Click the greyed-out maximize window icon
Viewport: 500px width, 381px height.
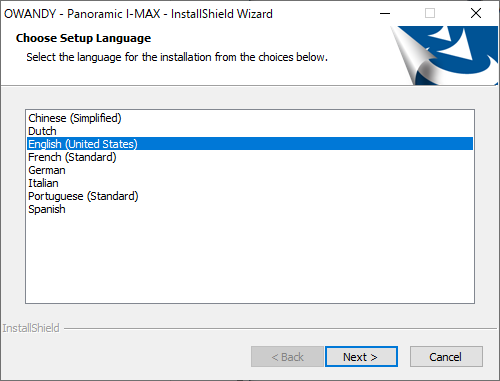[x=430, y=13]
